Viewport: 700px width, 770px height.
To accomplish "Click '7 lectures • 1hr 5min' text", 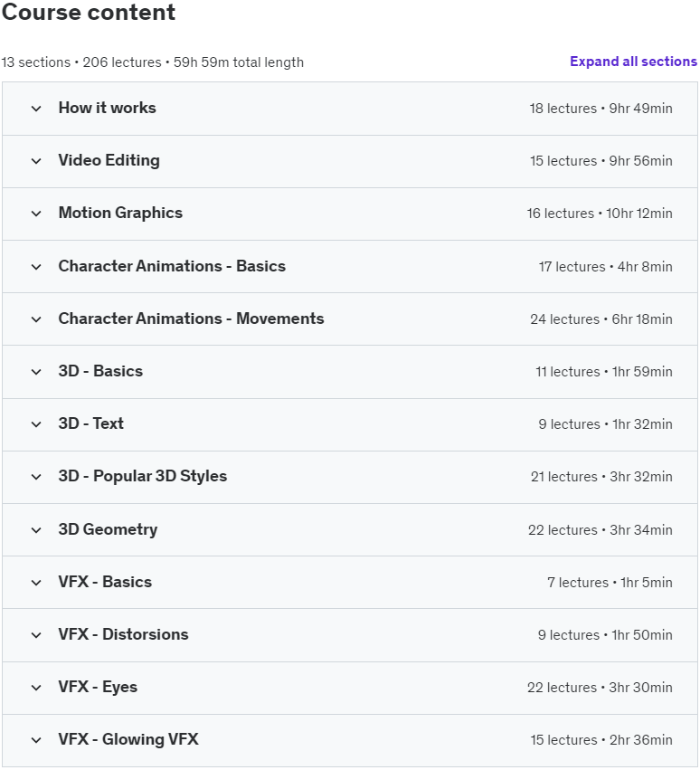I will point(610,583).
